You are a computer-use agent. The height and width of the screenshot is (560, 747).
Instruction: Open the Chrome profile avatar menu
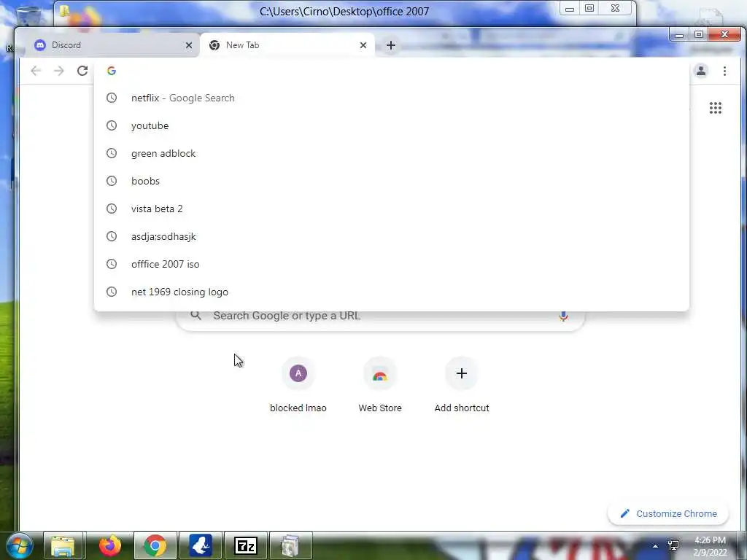point(701,71)
